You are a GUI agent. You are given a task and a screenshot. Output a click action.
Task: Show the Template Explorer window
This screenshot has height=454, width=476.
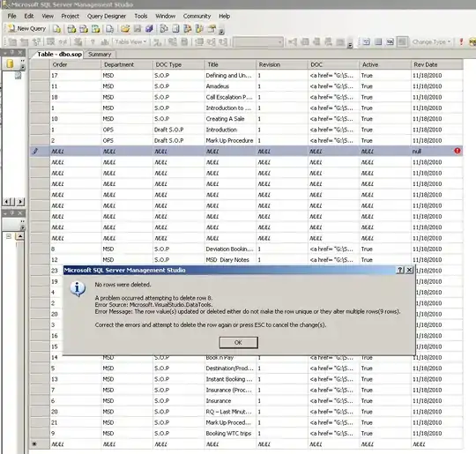coord(199,29)
